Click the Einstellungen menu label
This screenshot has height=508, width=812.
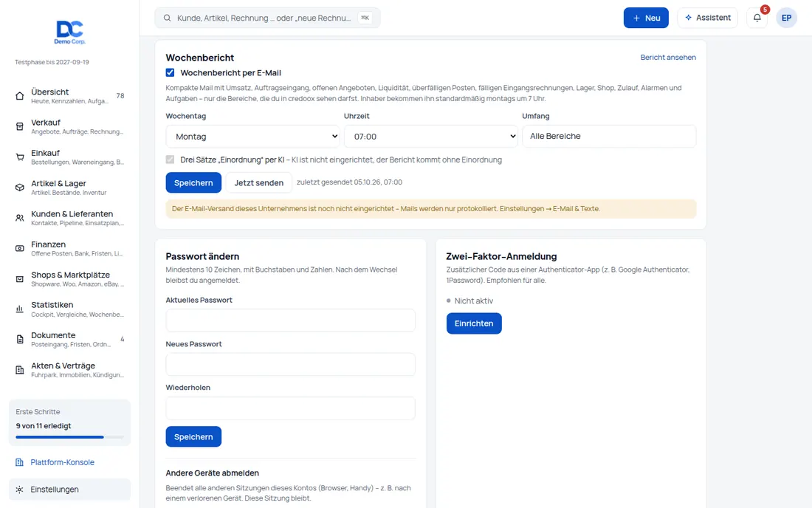55,490
